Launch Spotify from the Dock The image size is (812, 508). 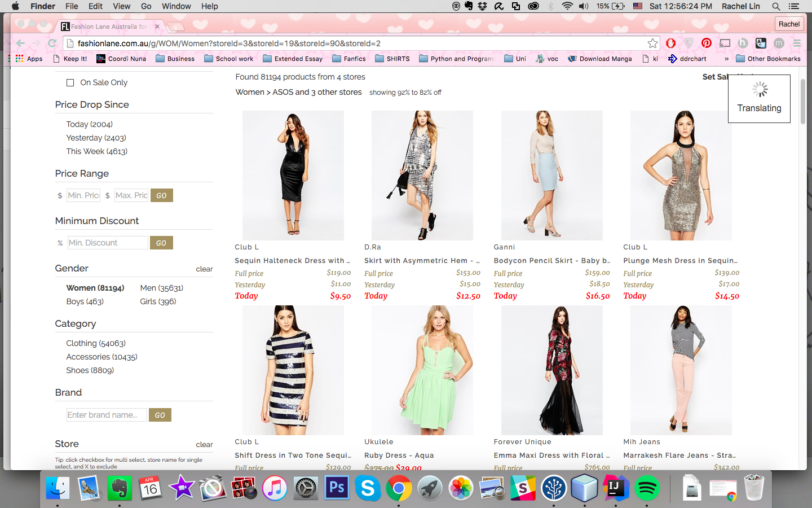point(647,488)
